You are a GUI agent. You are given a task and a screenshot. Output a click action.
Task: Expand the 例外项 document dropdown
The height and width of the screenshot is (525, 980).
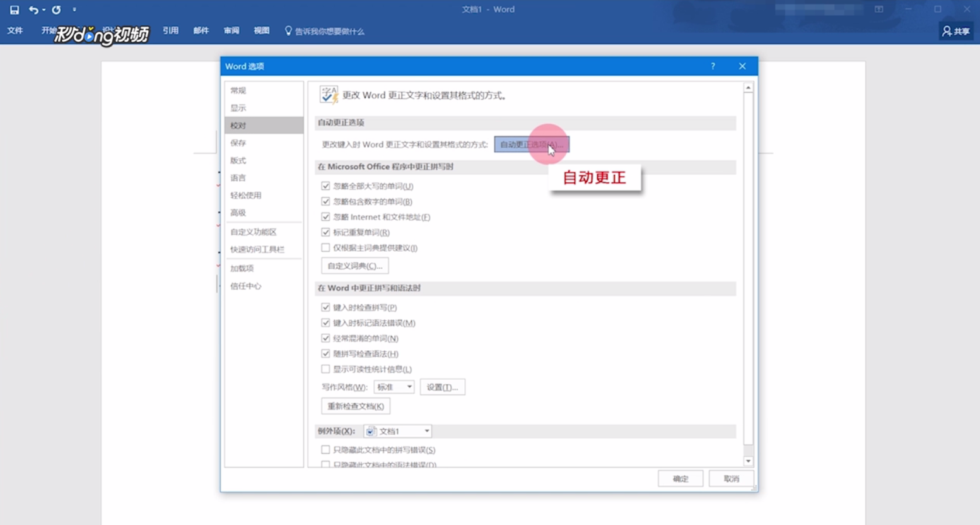pyautogui.click(x=427, y=431)
